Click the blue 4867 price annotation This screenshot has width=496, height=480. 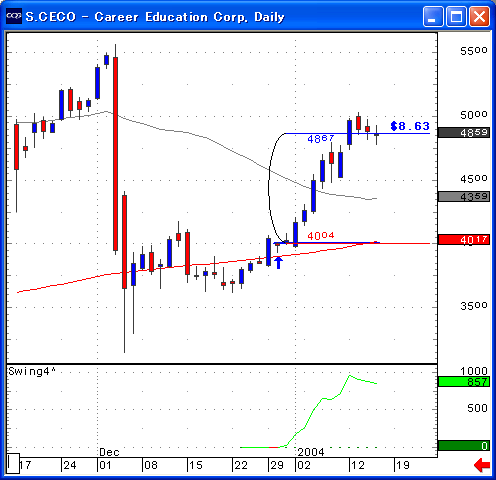pyautogui.click(x=321, y=139)
